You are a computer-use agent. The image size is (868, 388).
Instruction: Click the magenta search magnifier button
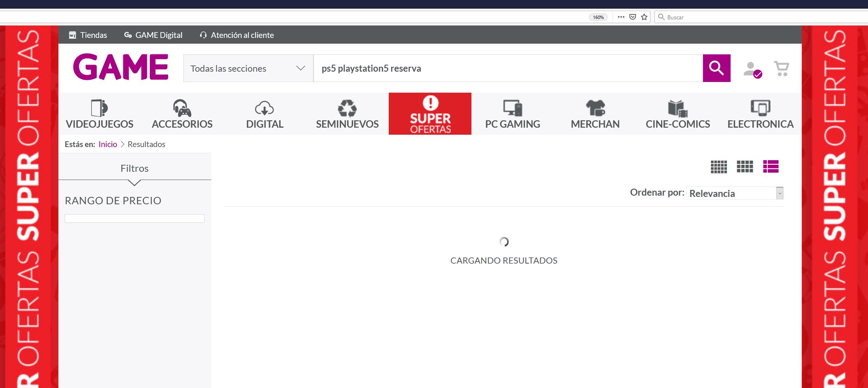click(717, 68)
